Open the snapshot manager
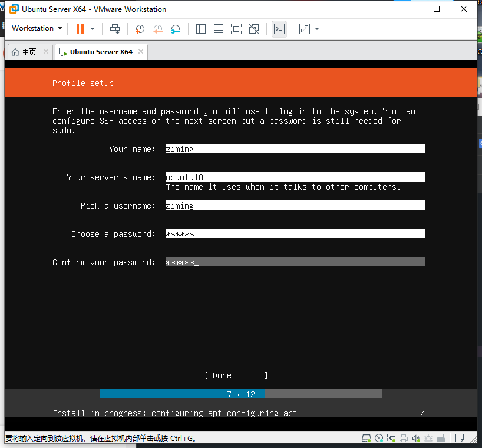The height and width of the screenshot is (448, 482). 176,29
